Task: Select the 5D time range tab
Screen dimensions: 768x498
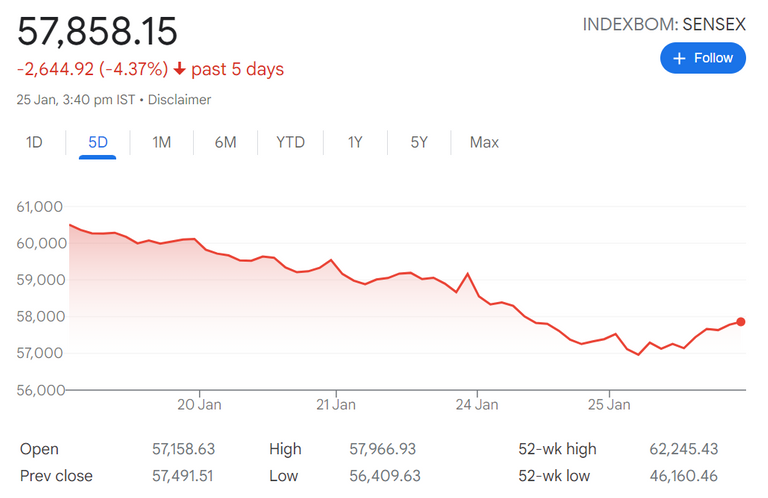Action: [x=98, y=142]
